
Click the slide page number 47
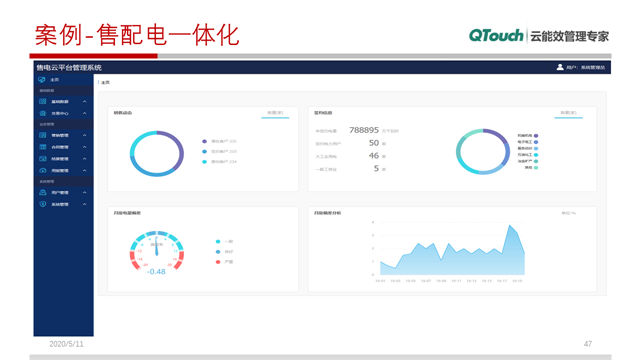click(x=588, y=344)
